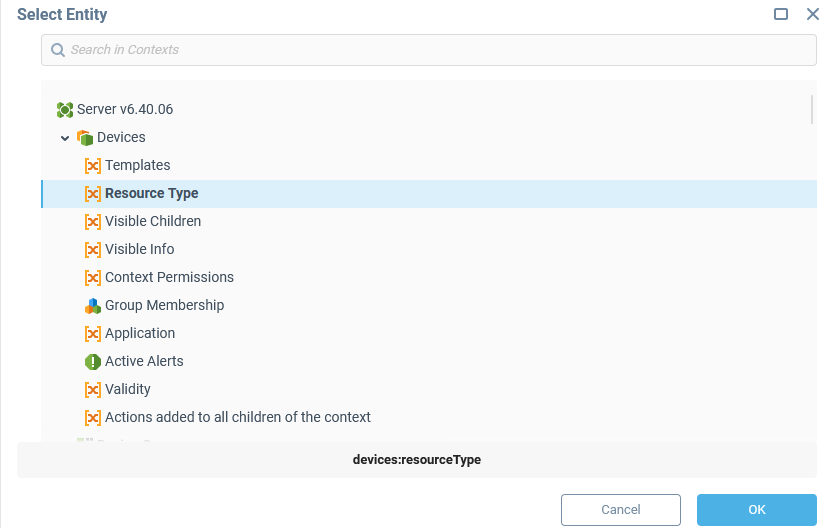Click the Validity variable icon
Image resolution: width=823 pixels, height=528 pixels.
(93, 390)
